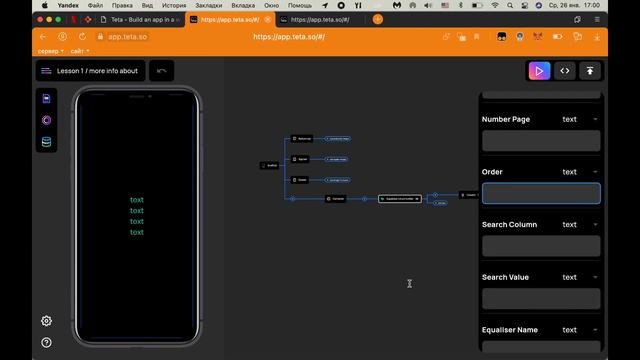
Task: Open Spotlight search in menu bar
Action: coord(510,5)
